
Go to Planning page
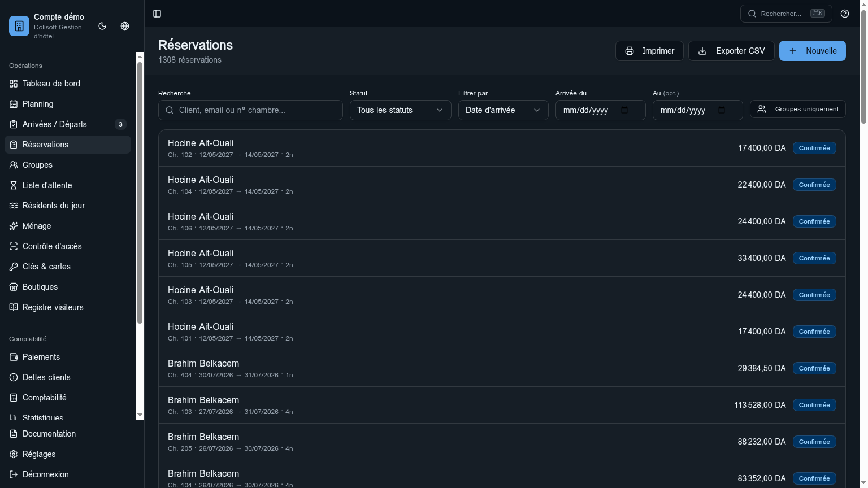pos(68,104)
